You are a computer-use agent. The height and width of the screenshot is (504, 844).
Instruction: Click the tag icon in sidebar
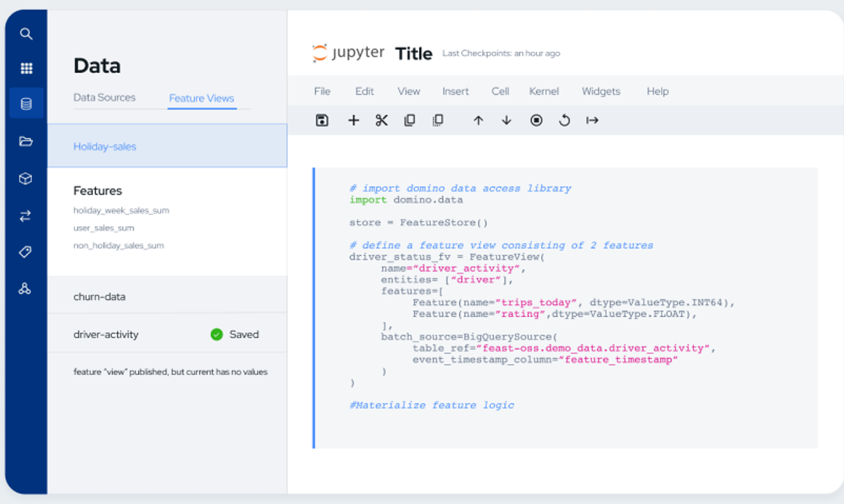coord(25,252)
